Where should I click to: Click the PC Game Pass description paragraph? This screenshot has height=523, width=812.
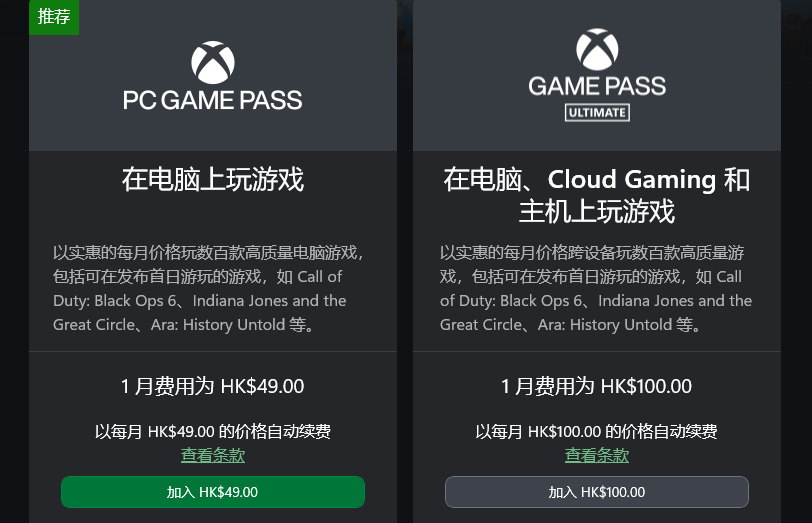click(200, 287)
